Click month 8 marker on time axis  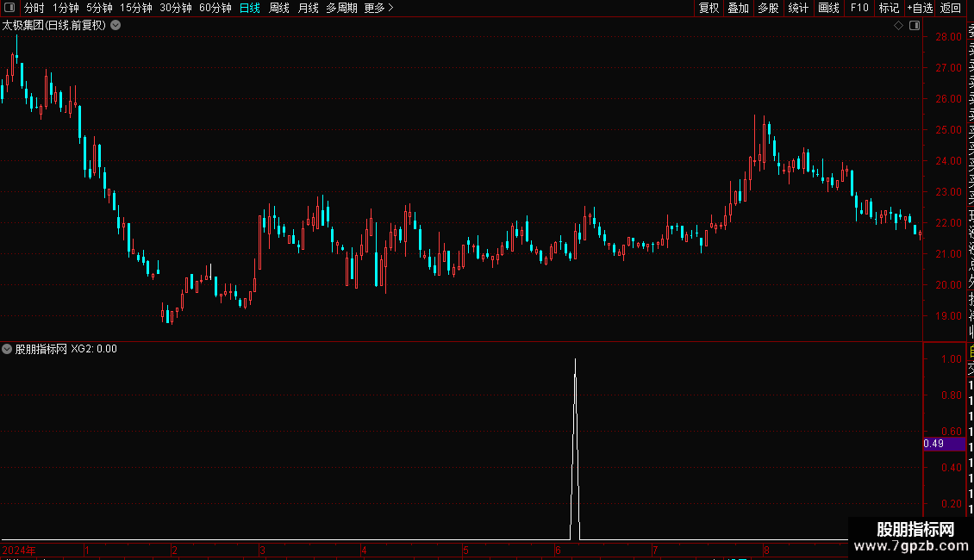pyautogui.click(x=766, y=551)
